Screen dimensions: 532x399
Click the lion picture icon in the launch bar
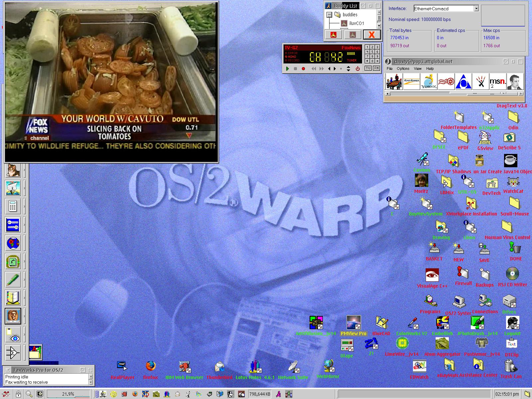[13, 316]
